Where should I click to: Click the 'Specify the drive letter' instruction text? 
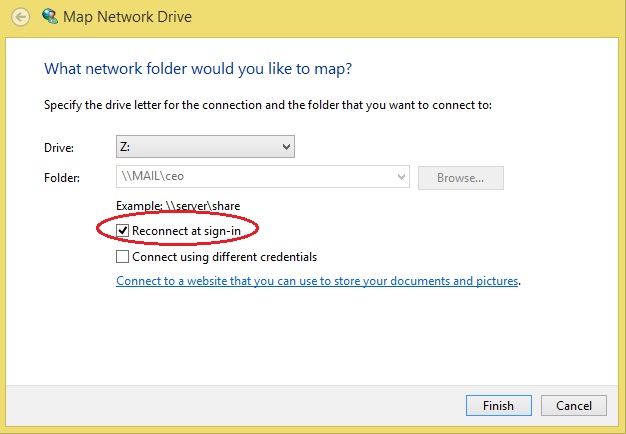(268, 105)
